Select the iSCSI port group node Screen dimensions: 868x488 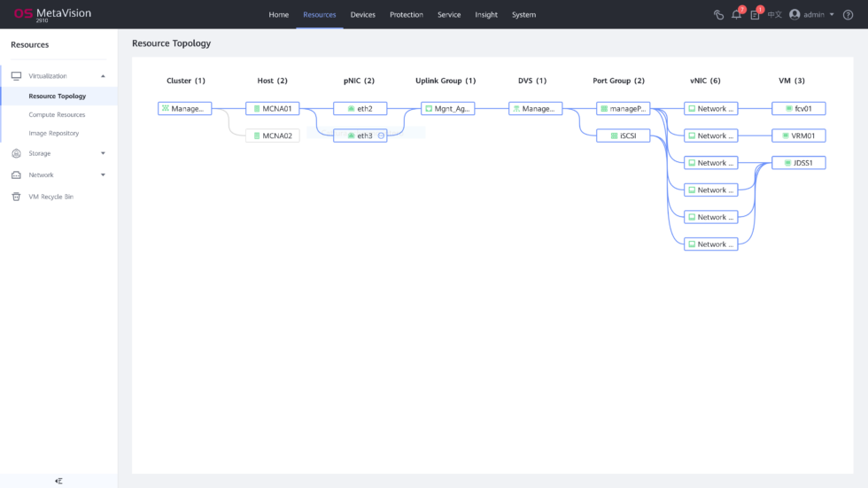[x=624, y=136]
